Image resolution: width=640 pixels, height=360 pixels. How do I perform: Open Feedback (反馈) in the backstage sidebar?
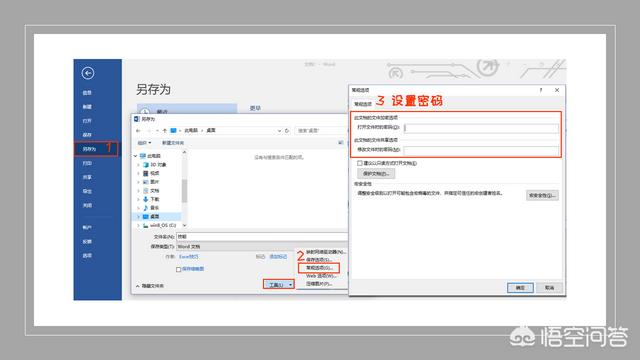(87, 242)
